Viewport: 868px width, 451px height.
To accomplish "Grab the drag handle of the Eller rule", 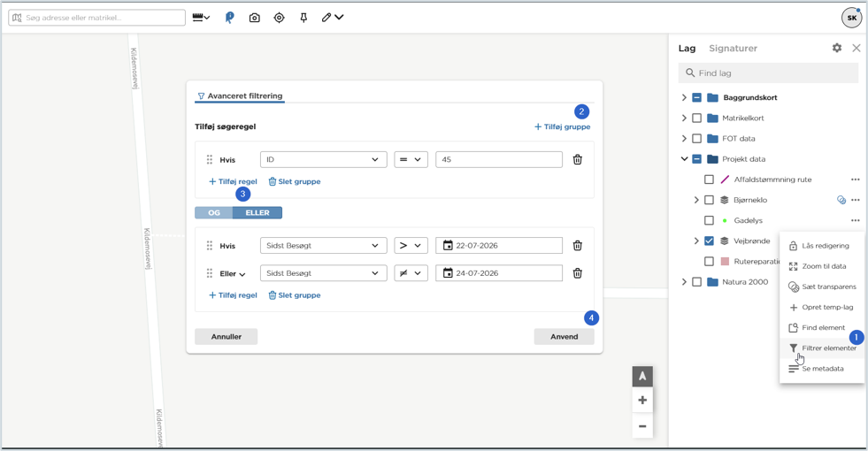I will 209,273.
